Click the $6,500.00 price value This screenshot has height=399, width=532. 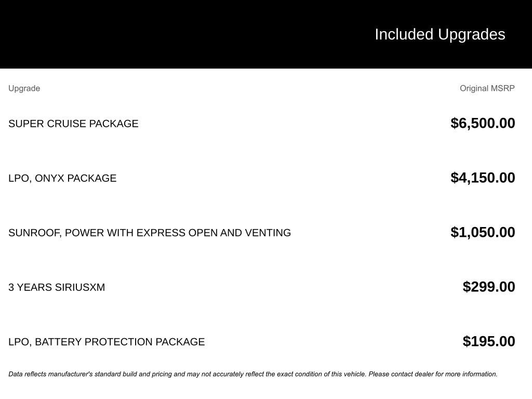[x=483, y=123]
